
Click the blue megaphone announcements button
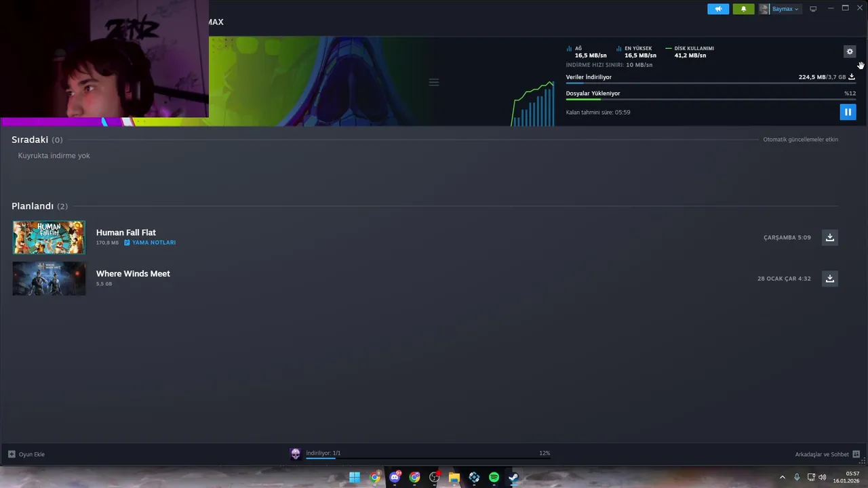coord(718,9)
